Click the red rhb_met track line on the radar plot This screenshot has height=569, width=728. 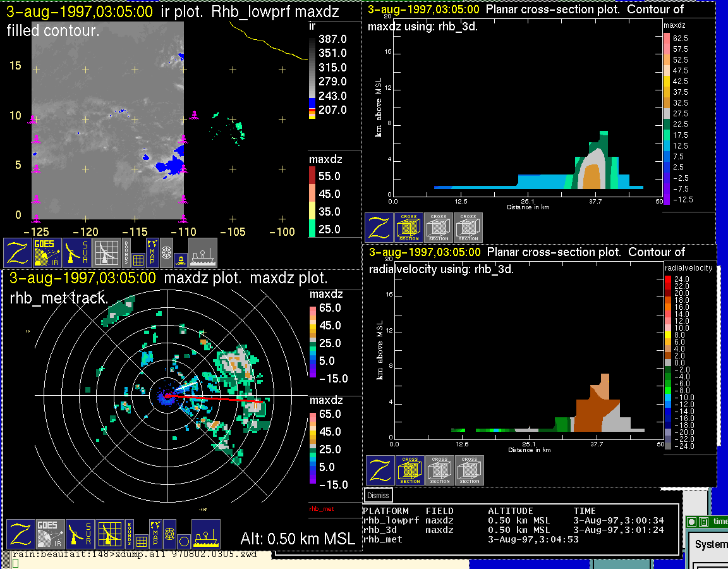coord(215,398)
